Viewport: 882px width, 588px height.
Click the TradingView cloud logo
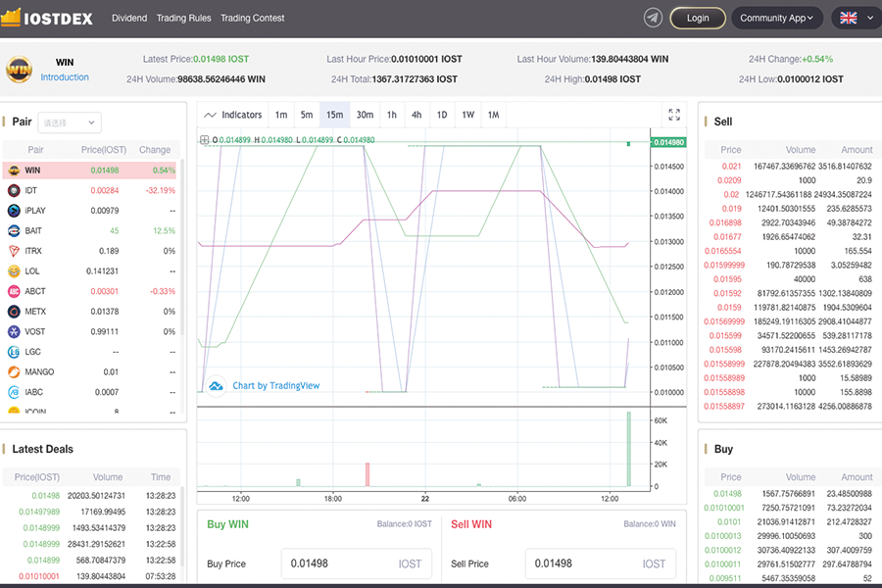click(216, 386)
